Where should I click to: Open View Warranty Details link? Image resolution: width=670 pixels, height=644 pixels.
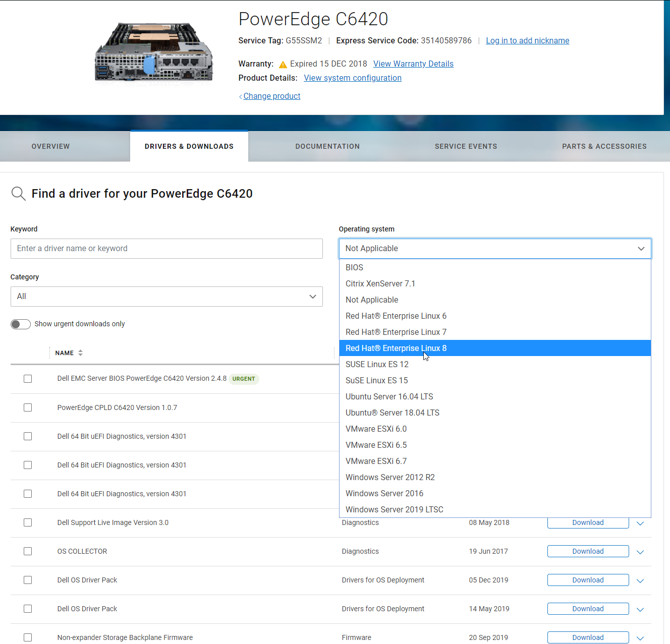coord(413,64)
